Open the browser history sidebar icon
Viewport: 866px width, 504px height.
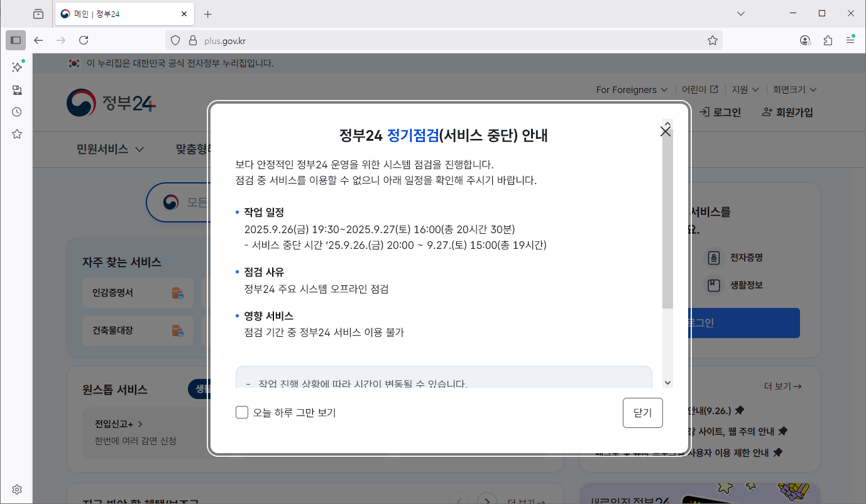[x=16, y=111]
